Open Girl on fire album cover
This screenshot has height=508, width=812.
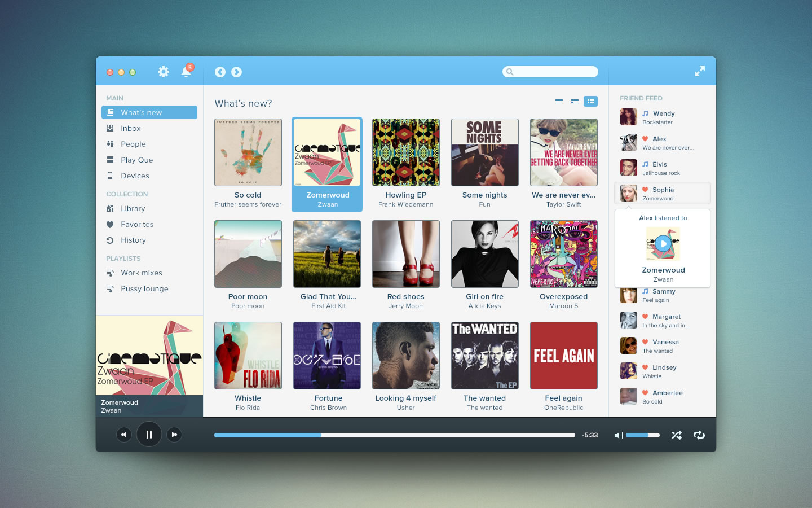(x=485, y=254)
